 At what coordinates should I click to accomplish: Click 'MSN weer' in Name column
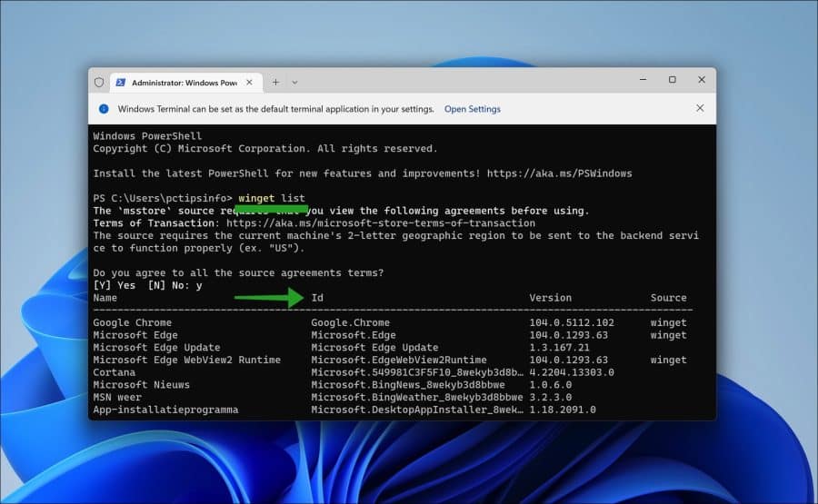pyautogui.click(x=117, y=398)
